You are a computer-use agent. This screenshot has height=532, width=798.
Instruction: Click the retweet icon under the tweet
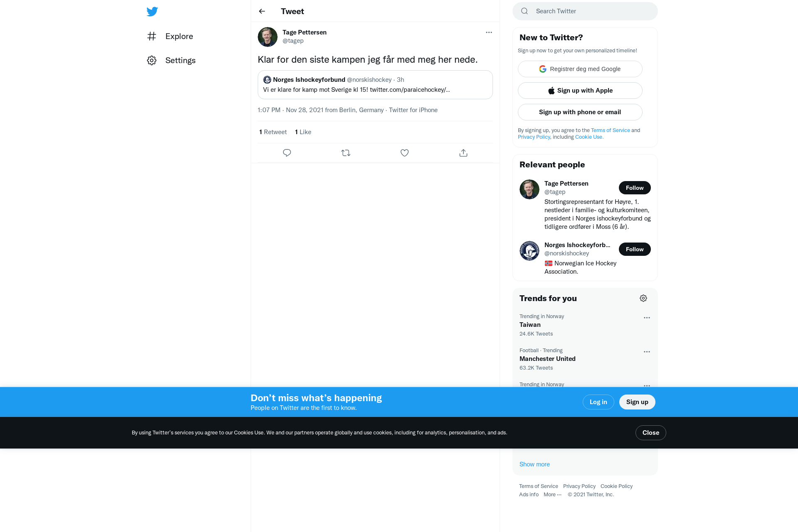[346, 153]
